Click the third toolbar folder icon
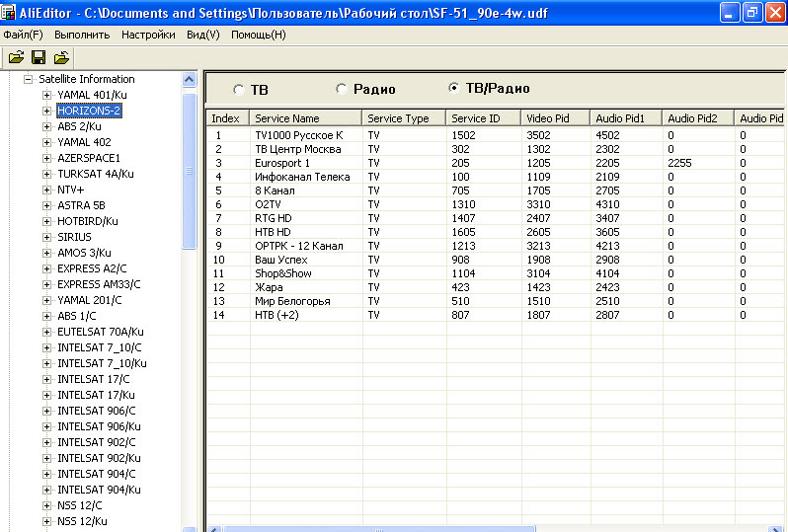788x532 pixels. tap(61, 58)
